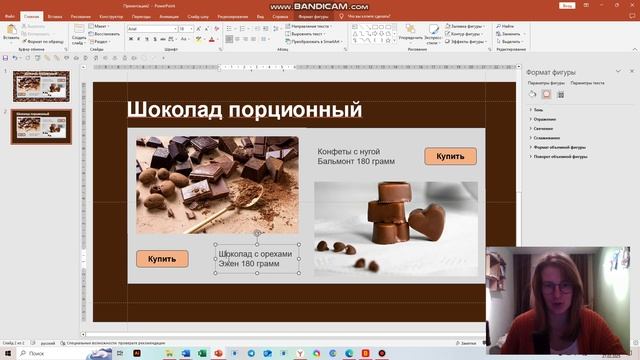The width and height of the screenshot is (640, 360).
Task: Open the effects icon in Формат фигуры pane
Action: point(547,94)
